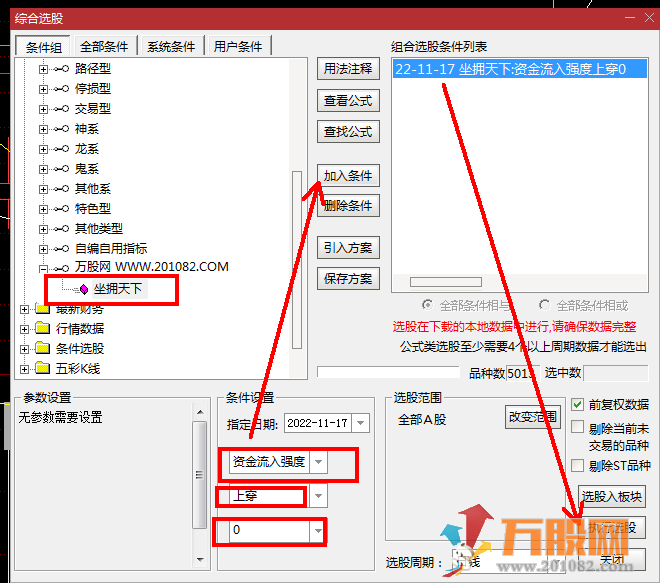The width and height of the screenshot is (660, 583).
Task: Select the 其他系 group icon
Action: pos(61,189)
